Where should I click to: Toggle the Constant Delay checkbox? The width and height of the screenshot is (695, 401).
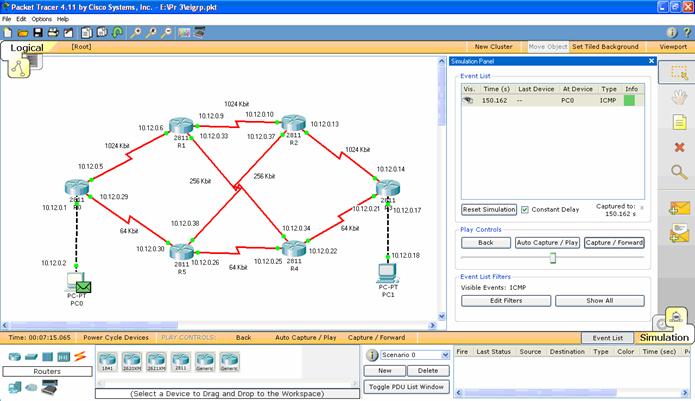click(525, 209)
